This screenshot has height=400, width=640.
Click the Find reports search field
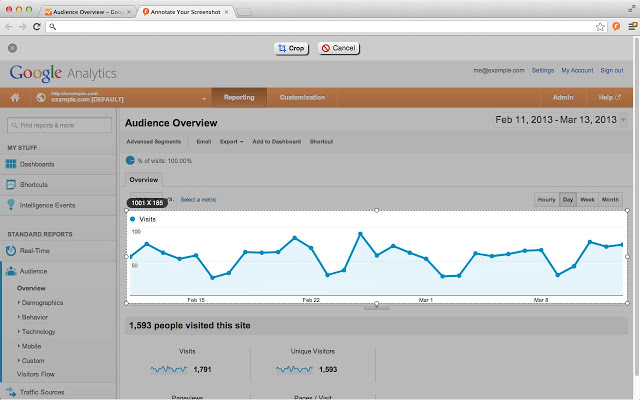[59, 125]
